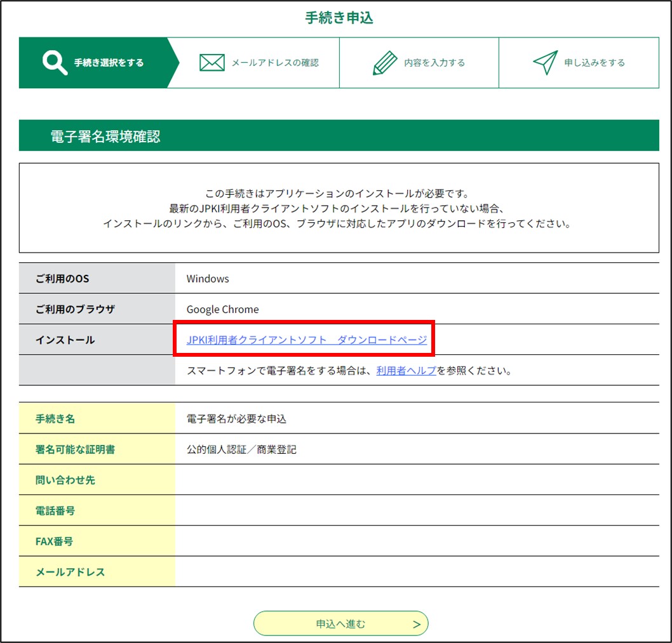Click the 電話番号 label
Screen dimensions: 672x643
tap(55, 510)
